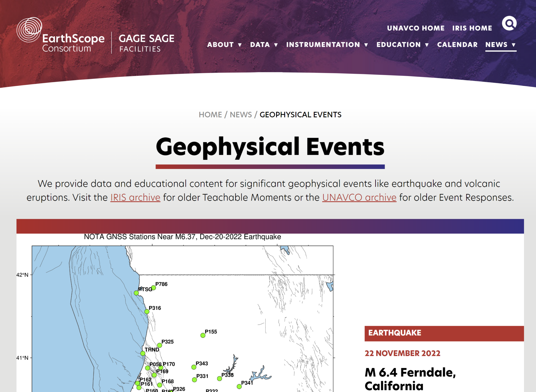Screen dimensions: 536x392
Task: Go to IRIS Home
Action: click(472, 28)
